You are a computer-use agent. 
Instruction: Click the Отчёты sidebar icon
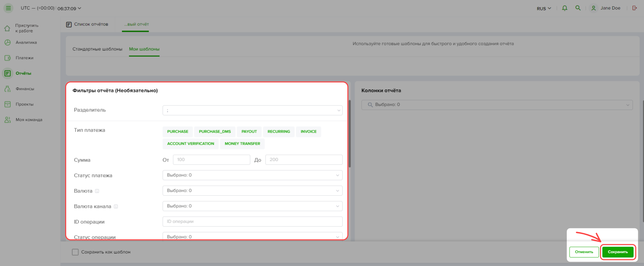(x=7, y=73)
